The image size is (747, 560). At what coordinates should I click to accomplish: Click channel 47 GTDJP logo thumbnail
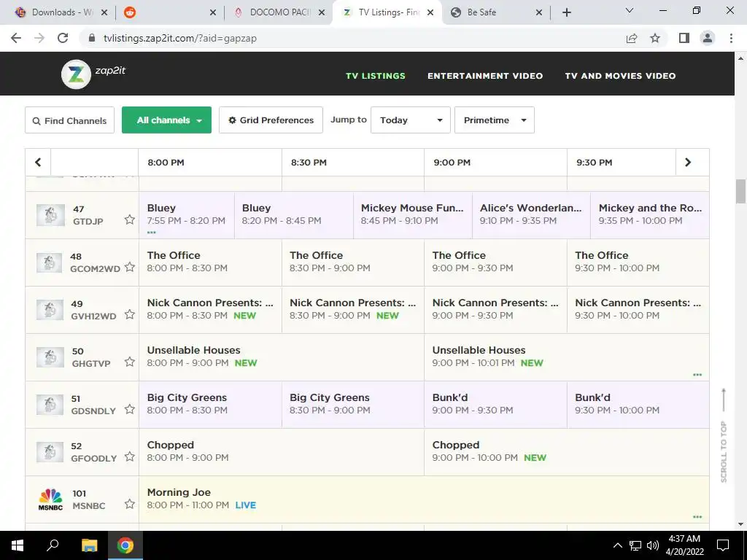pos(50,215)
